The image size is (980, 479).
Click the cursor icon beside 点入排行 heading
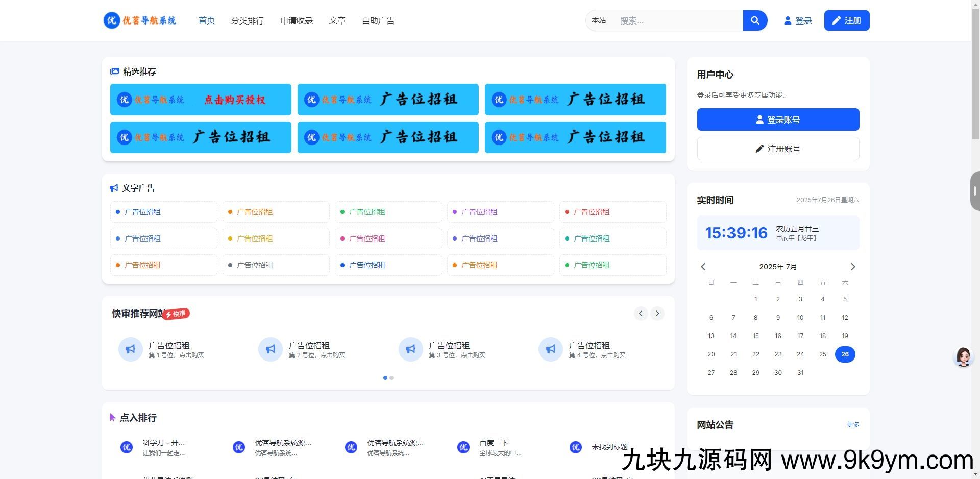[x=113, y=417]
